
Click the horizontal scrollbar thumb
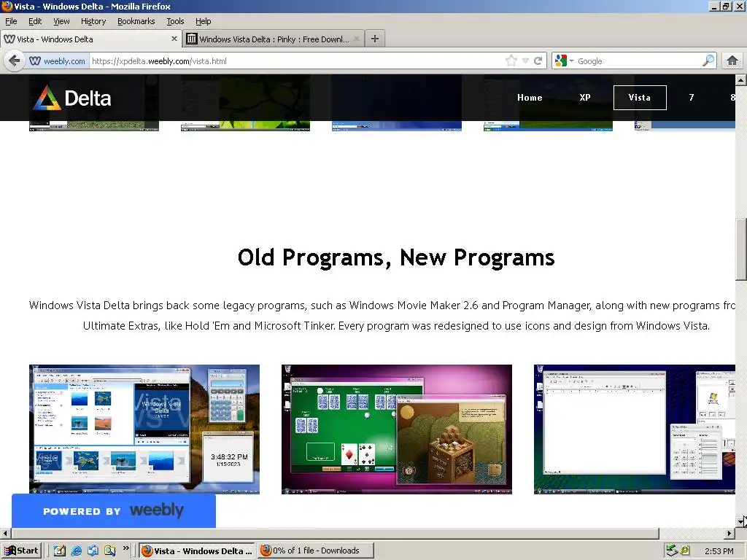pyautogui.click(x=336, y=533)
